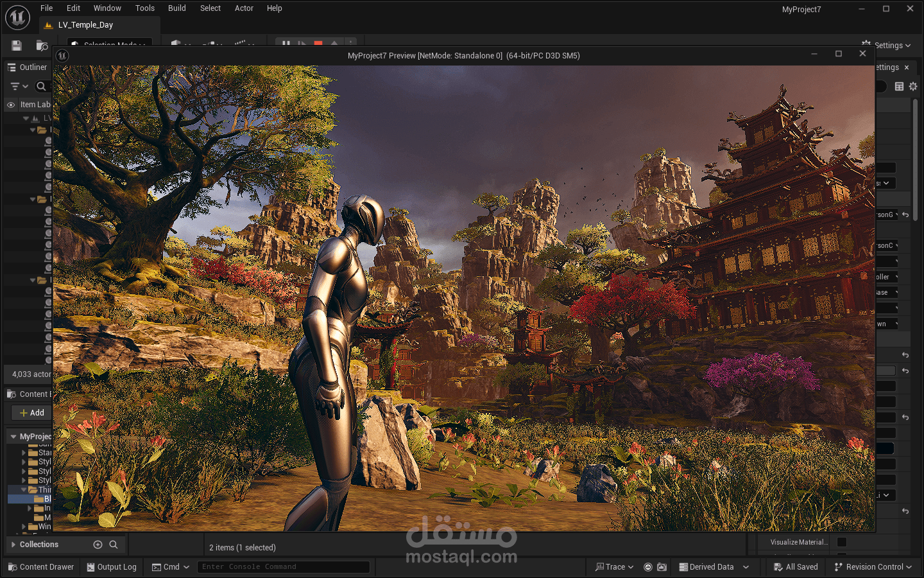Open the Tools menu
Image resolution: width=924 pixels, height=578 pixels.
(x=145, y=8)
